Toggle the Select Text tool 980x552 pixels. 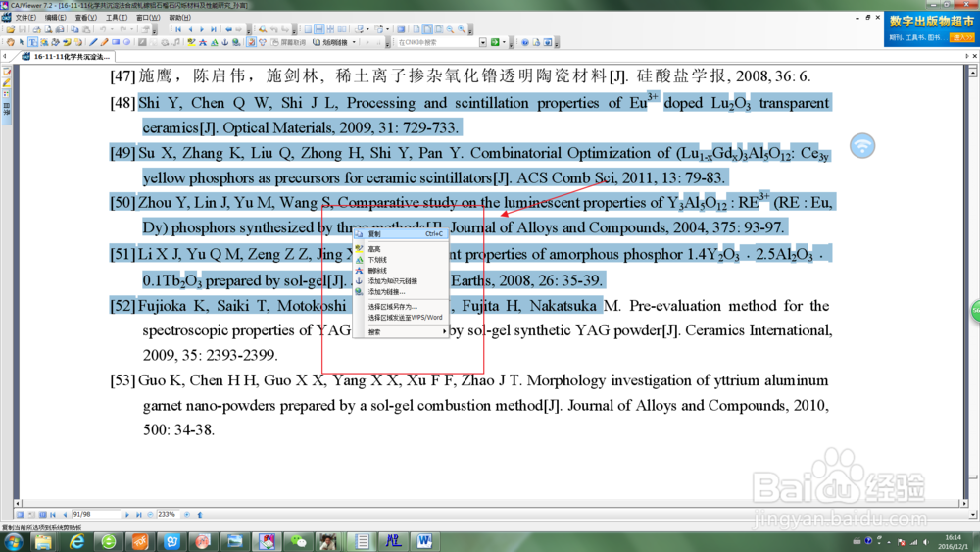point(32,42)
